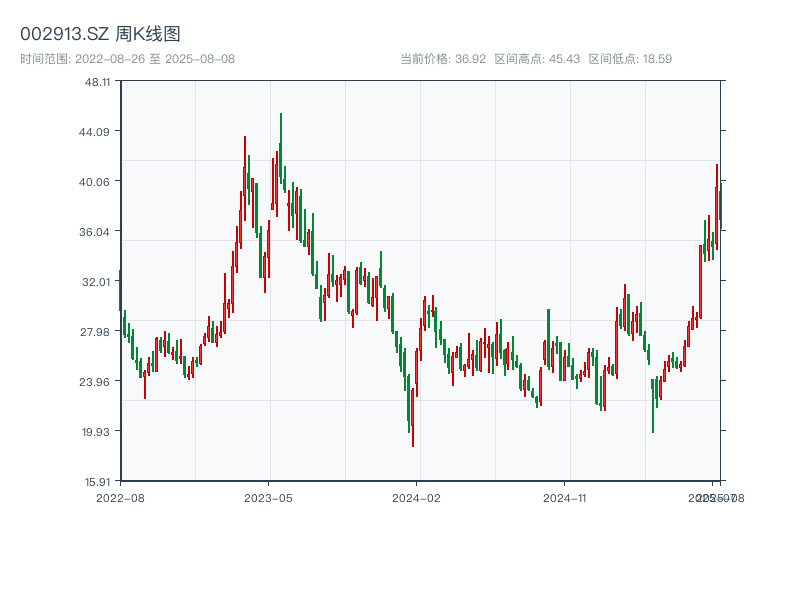Click the x-axis label 2024-02
The image size is (800, 600).
[416, 498]
